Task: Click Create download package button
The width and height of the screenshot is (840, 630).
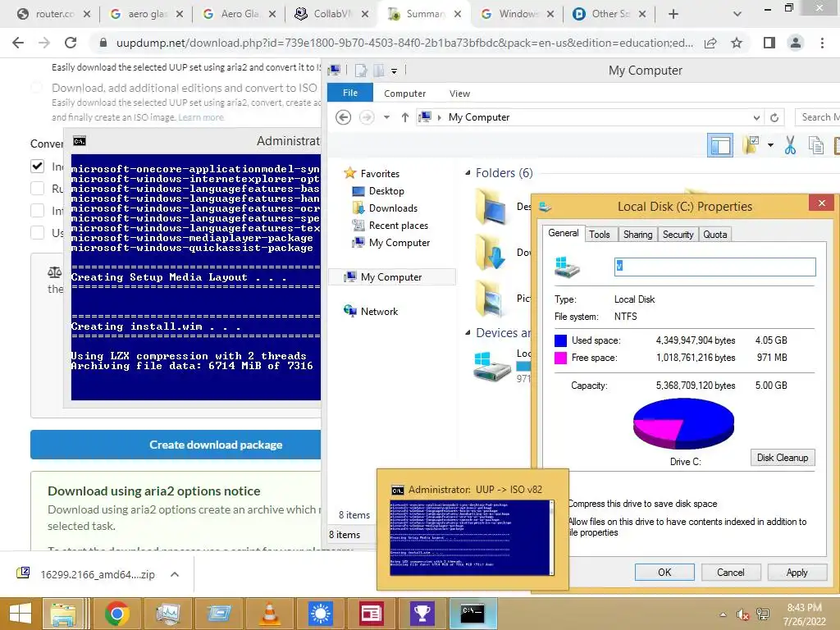Action: pos(176,445)
